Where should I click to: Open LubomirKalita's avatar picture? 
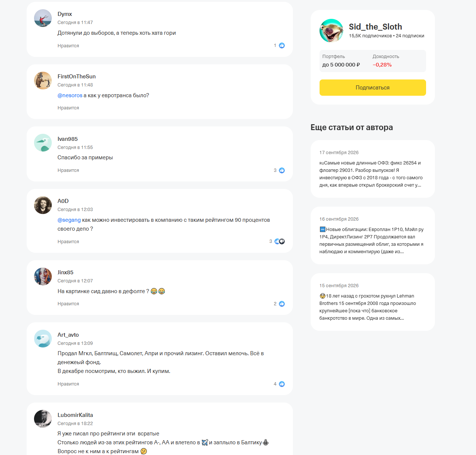(x=43, y=419)
